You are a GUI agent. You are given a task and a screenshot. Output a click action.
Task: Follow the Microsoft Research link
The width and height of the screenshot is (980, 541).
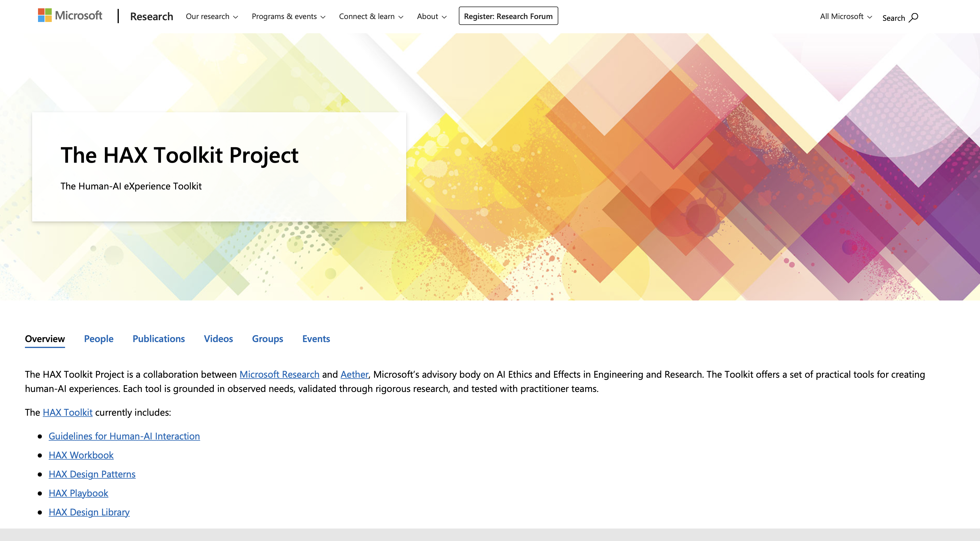279,374
